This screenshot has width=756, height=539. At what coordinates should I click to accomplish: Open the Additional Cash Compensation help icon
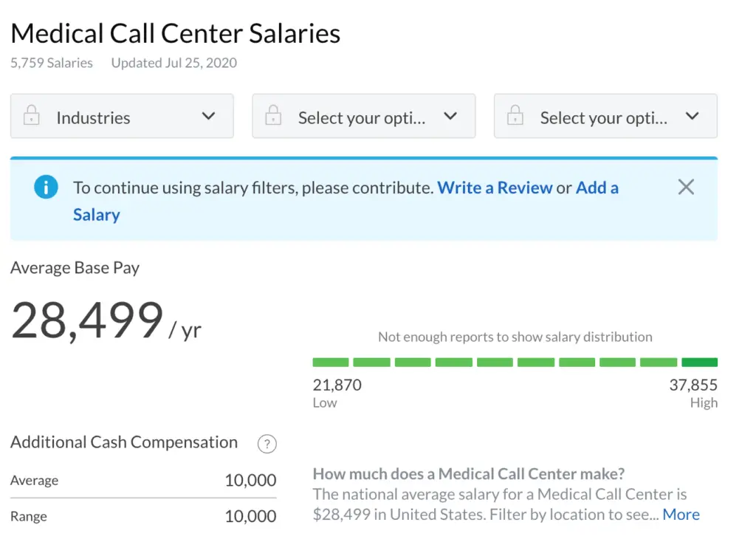(267, 444)
